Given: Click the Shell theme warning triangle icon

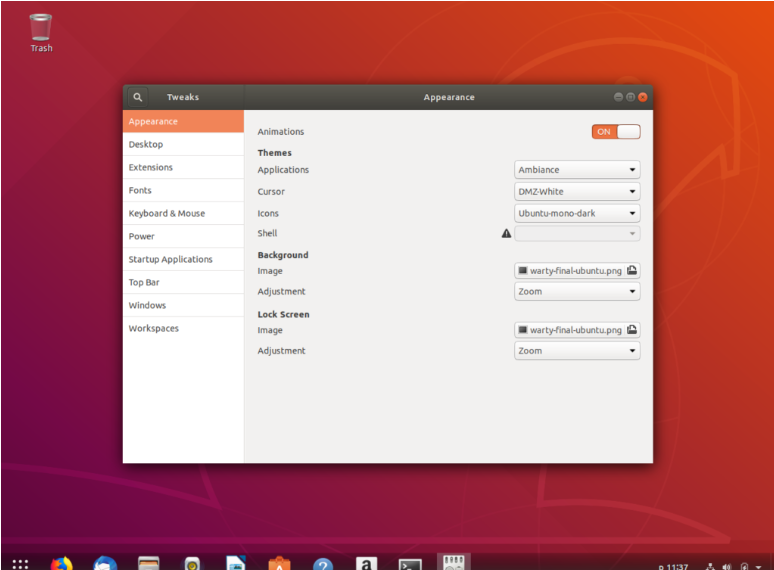Looking at the screenshot, I should click(x=506, y=233).
